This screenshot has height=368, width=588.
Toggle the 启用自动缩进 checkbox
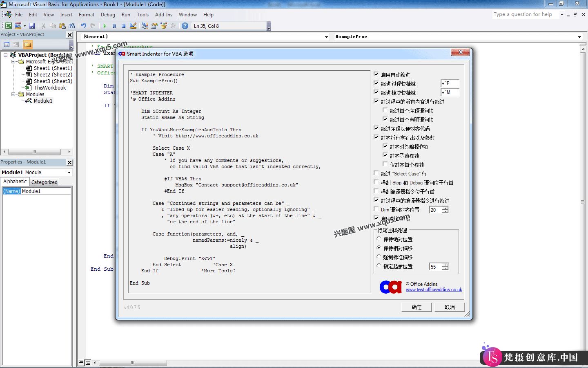tap(376, 74)
